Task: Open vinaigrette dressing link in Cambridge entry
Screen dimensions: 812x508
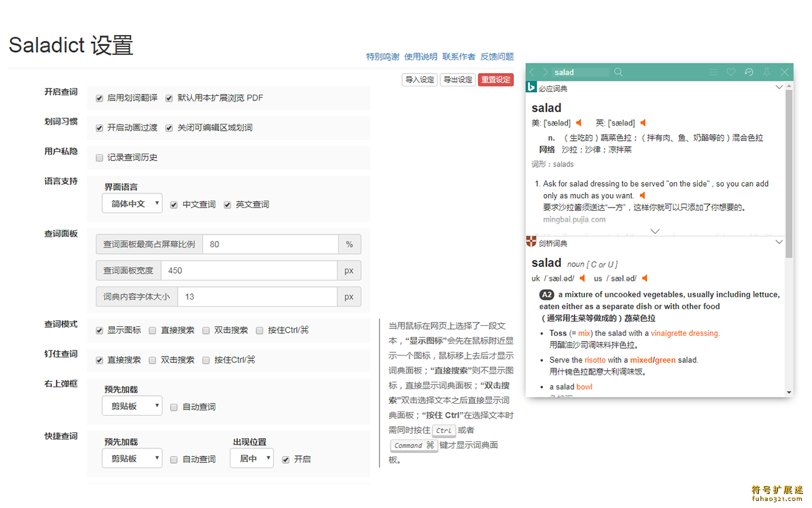Action: click(x=685, y=333)
